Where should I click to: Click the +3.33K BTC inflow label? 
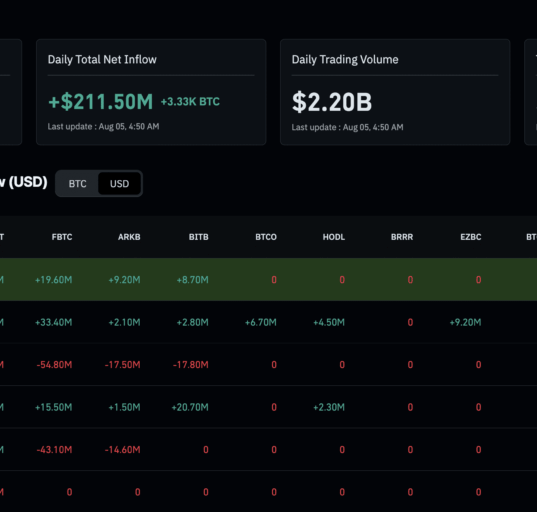pyautogui.click(x=190, y=102)
